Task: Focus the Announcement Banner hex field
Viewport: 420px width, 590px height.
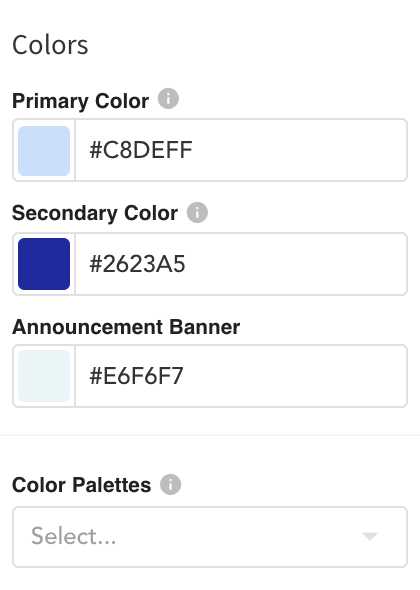Action: point(241,376)
